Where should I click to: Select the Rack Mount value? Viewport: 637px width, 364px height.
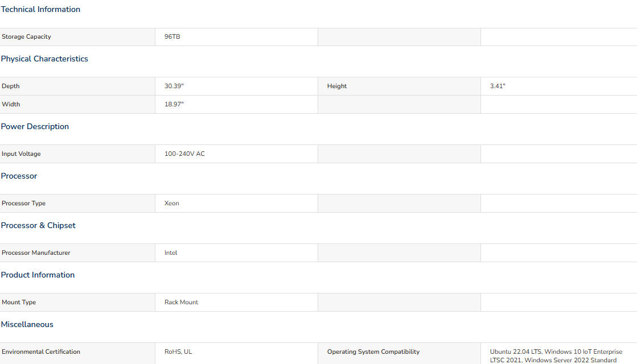click(181, 303)
